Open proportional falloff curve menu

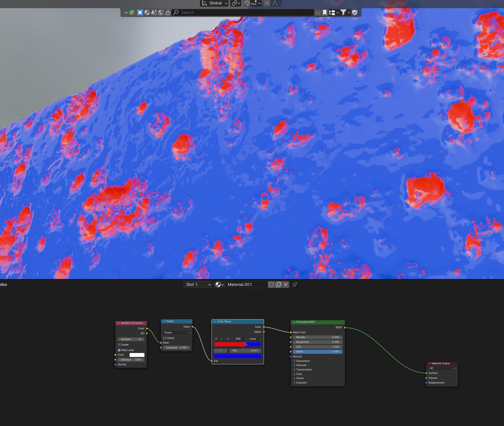pos(277,3)
